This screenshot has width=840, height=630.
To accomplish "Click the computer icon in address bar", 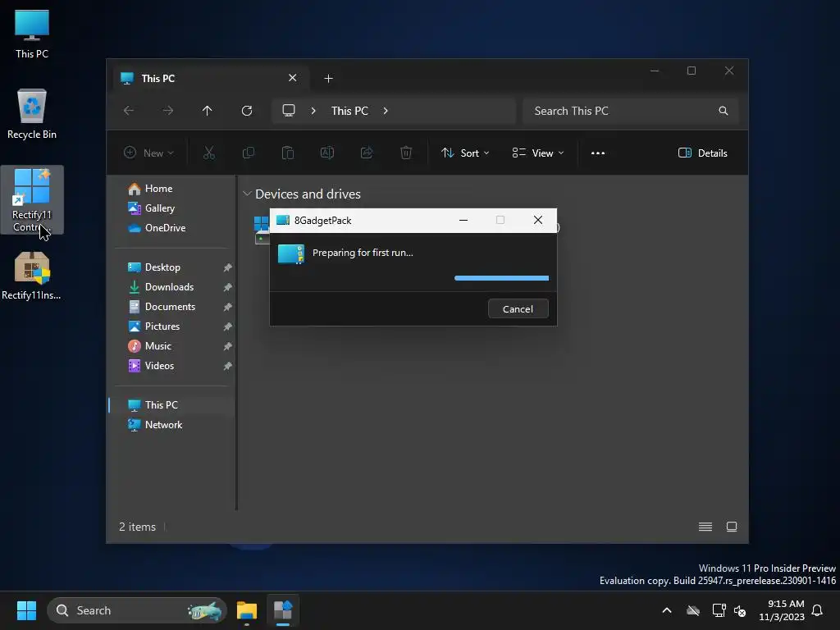I will pyautogui.click(x=289, y=111).
